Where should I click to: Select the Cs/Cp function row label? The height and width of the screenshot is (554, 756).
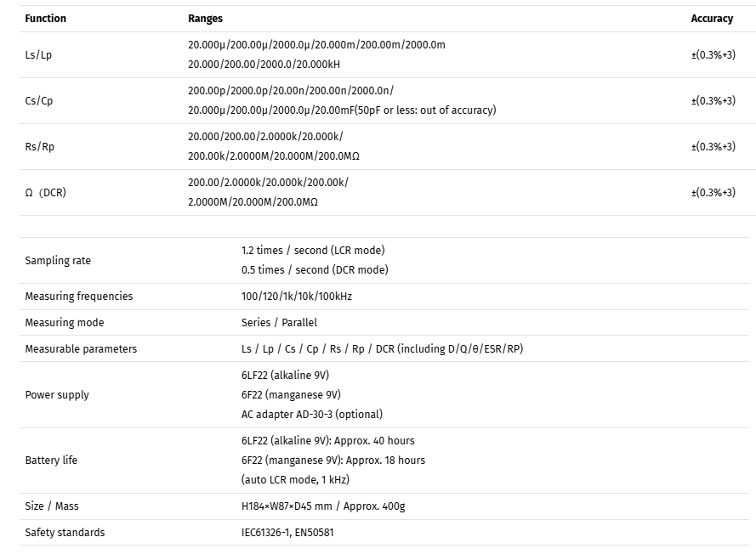(39, 100)
